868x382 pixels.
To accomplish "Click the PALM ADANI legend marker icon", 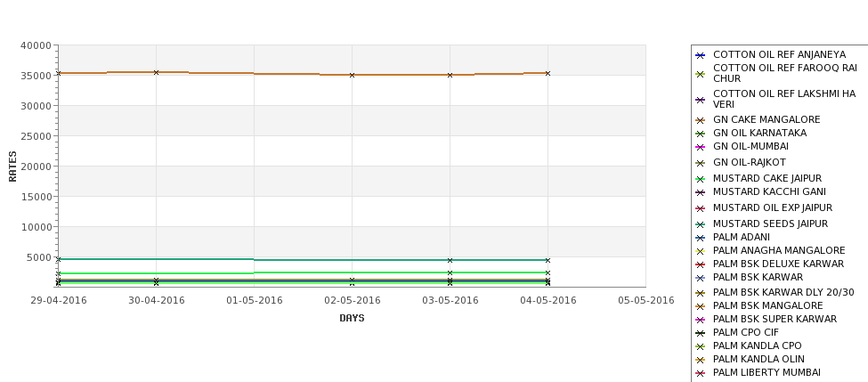I will pos(701,238).
